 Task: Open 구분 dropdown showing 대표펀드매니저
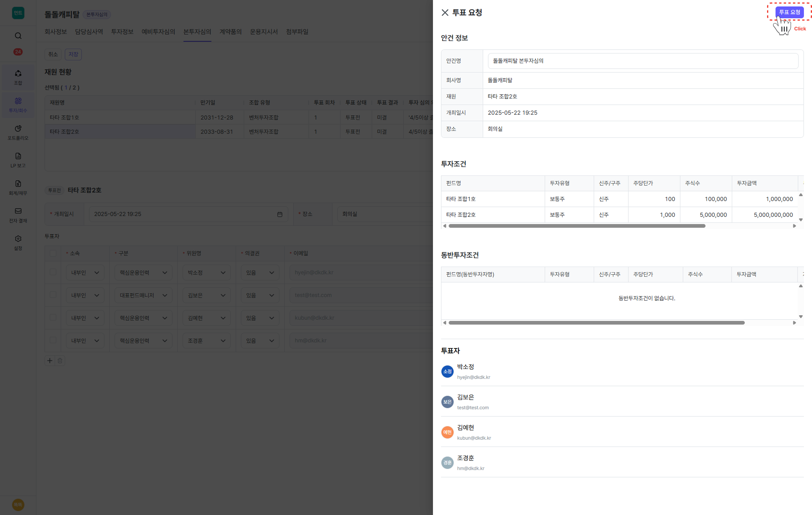point(143,295)
